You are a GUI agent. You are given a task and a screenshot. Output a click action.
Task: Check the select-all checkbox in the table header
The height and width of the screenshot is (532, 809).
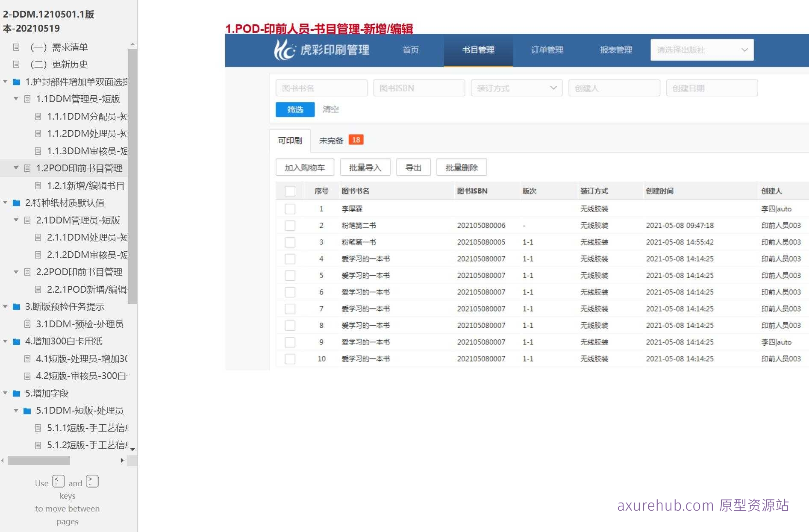[290, 191]
